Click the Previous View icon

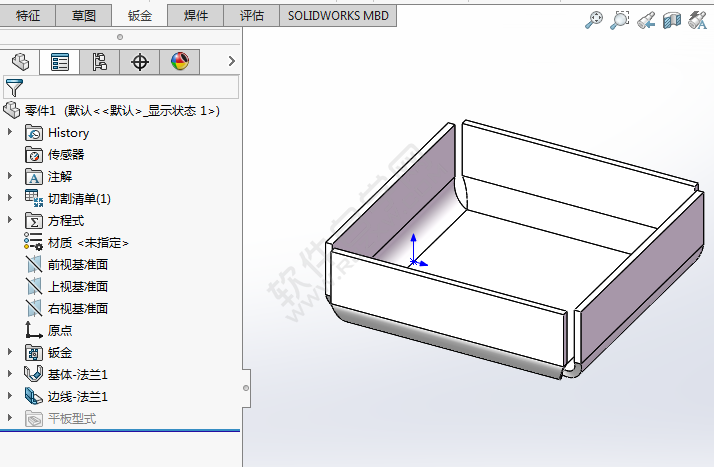click(646, 20)
